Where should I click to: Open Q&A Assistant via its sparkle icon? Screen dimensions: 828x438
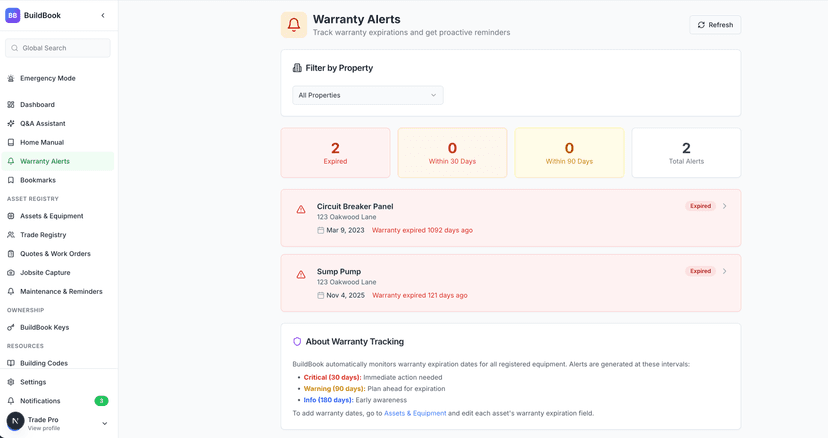tap(11, 124)
